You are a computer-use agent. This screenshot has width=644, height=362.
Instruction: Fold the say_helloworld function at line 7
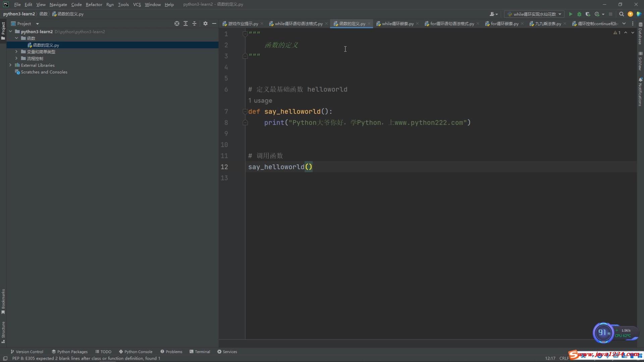(x=245, y=112)
